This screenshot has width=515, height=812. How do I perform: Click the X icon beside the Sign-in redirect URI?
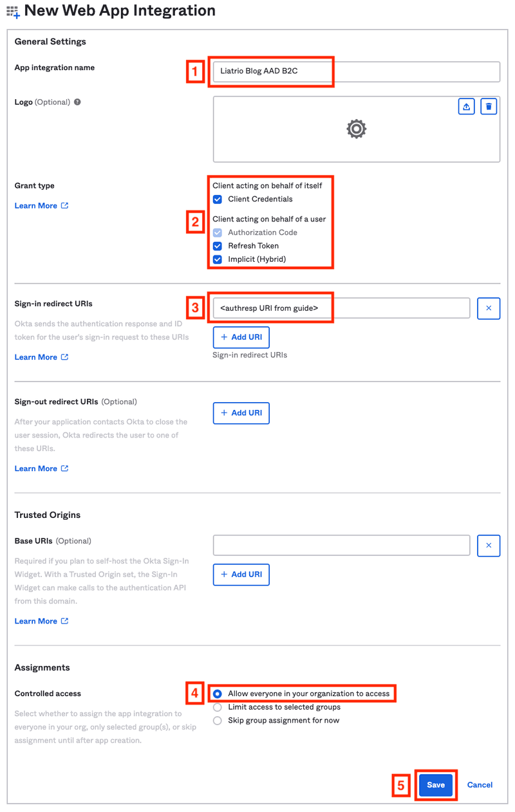click(489, 308)
